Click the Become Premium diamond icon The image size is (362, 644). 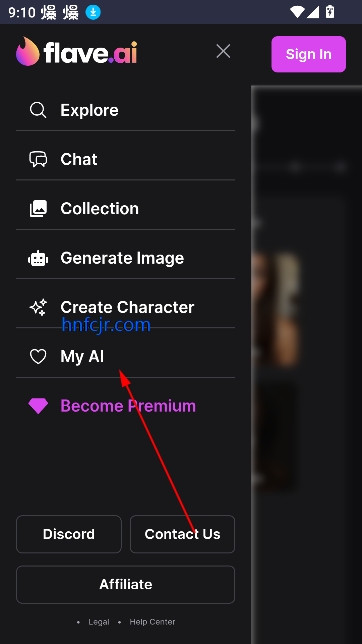point(38,406)
